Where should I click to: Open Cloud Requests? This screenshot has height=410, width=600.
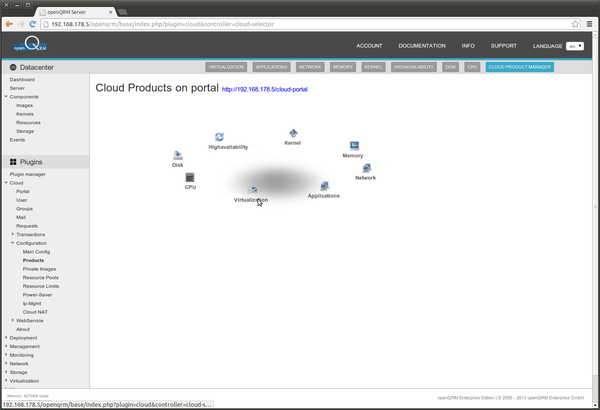coord(27,226)
